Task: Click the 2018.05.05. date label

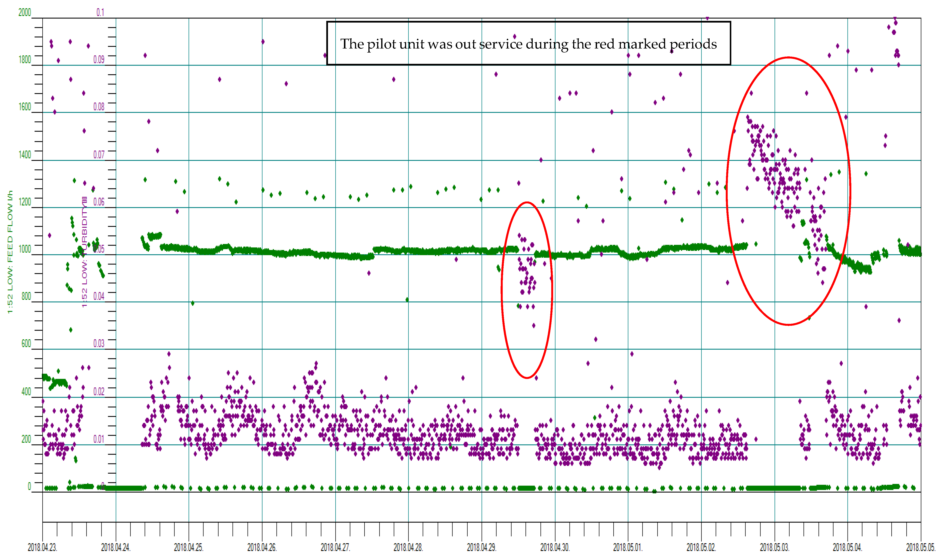Action: 921,547
